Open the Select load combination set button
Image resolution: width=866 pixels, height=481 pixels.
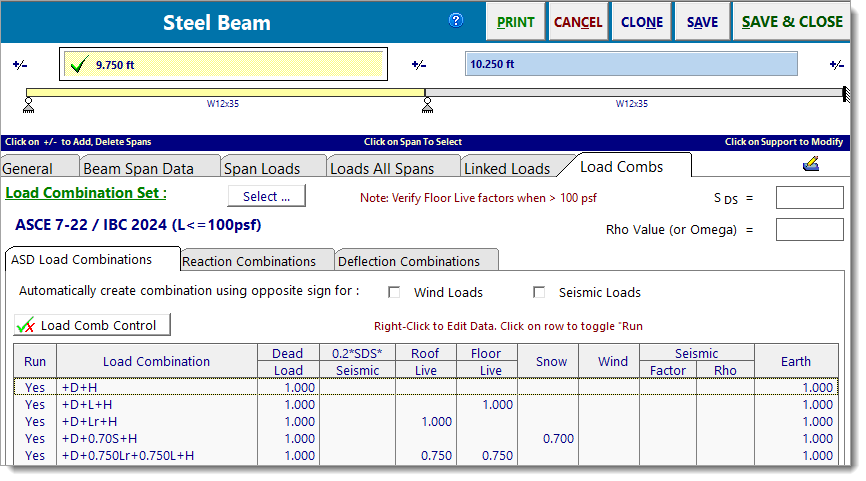tap(266, 196)
